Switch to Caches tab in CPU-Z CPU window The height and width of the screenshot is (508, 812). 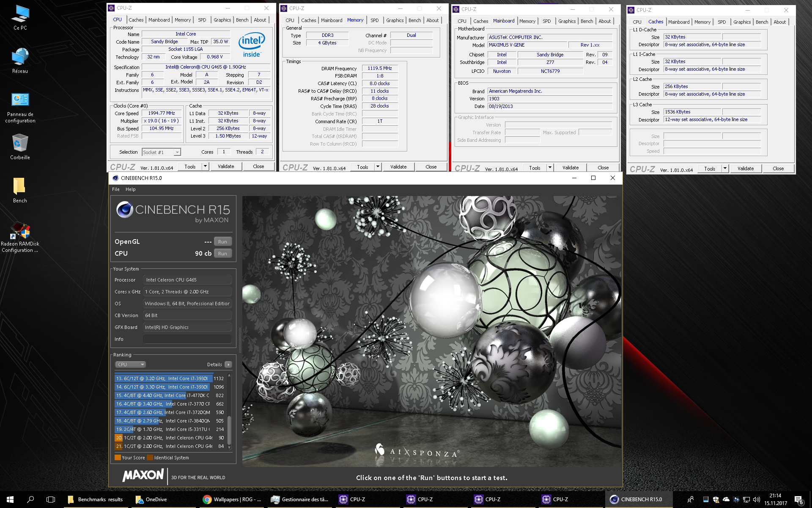coord(136,20)
